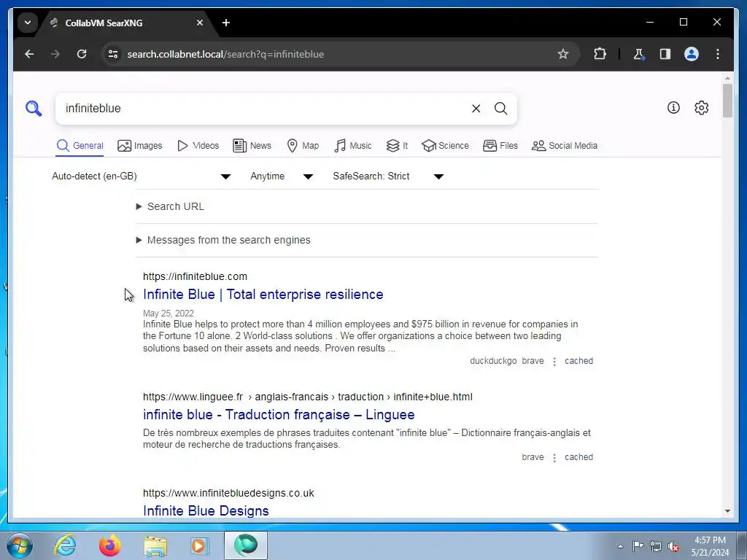
Task: Switch to It category
Action: click(x=397, y=146)
